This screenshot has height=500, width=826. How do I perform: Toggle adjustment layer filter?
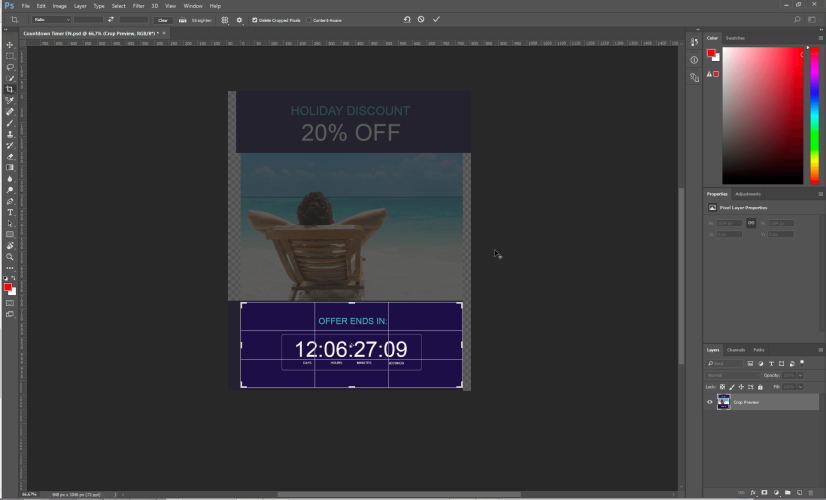point(761,364)
